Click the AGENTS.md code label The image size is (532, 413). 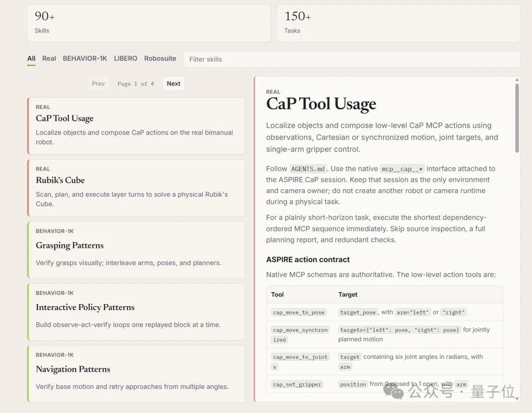click(308, 169)
